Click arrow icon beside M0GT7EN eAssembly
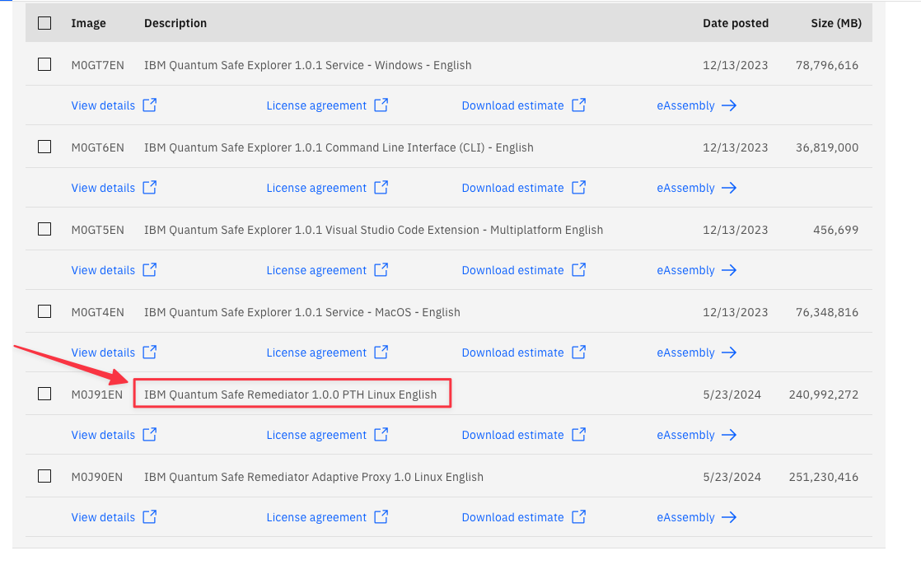The height and width of the screenshot is (588, 921). point(728,105)
